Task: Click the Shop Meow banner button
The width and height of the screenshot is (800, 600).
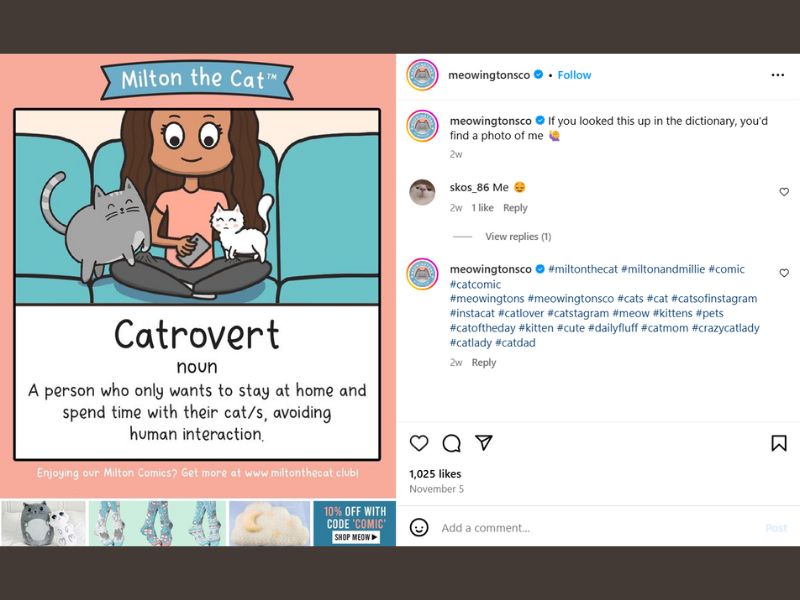Action: pyautogui.click(x=356, y=537)
